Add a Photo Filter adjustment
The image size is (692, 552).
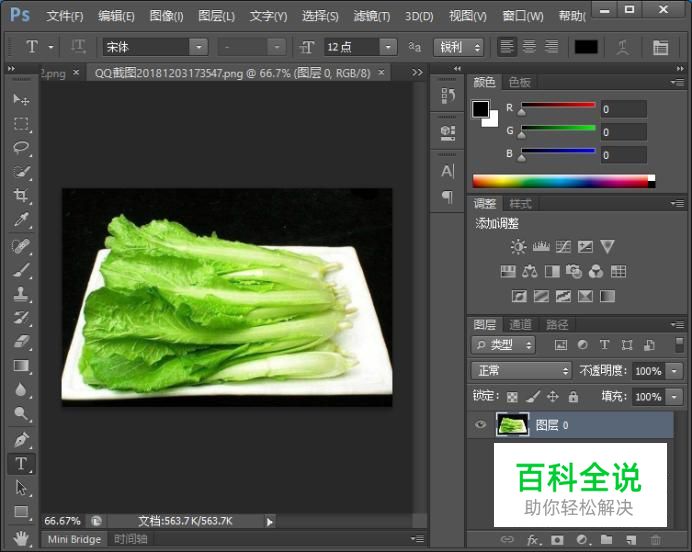(574, 271)
